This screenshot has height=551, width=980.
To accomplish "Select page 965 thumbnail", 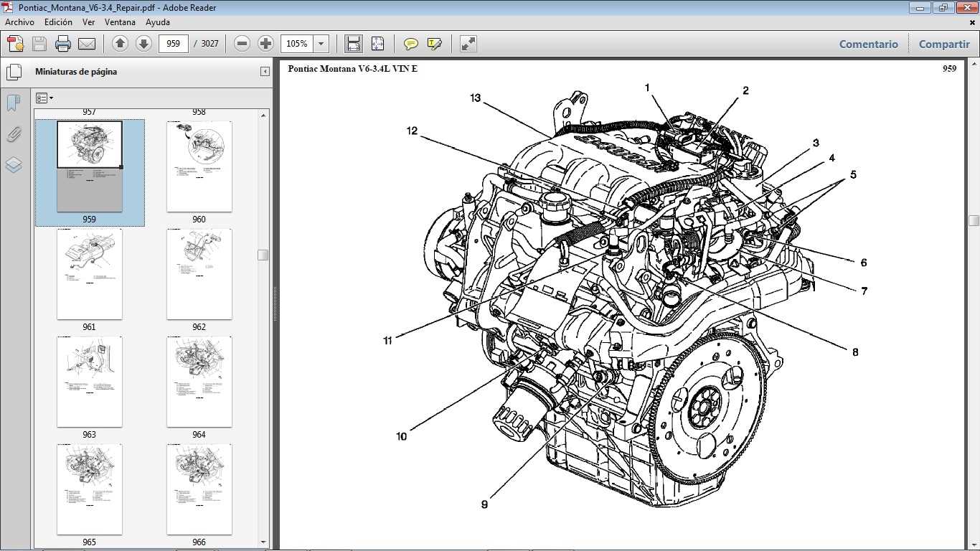I will (x=90, y=489).
